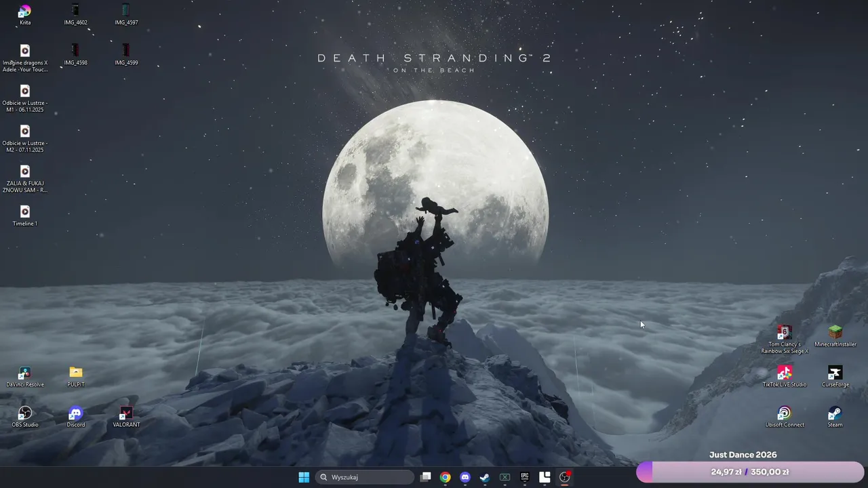Image resolution: width=868 pixels, height=488 pixels.
Task: Click the Just Dance 2026 goal title
Action: point(743,455)
